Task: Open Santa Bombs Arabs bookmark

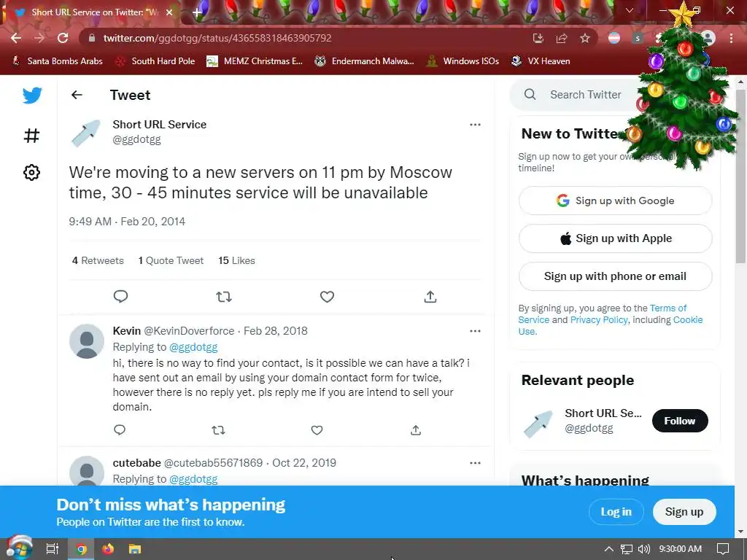Action: 57,61
